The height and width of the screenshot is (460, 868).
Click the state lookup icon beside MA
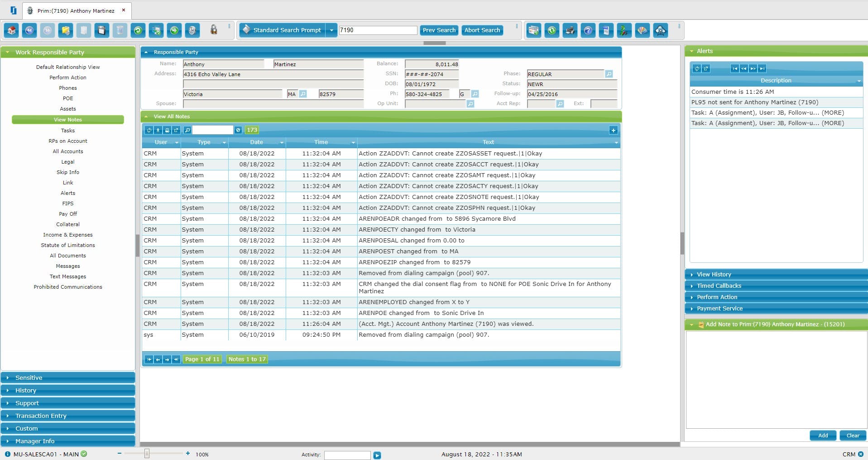coord(303,94)
